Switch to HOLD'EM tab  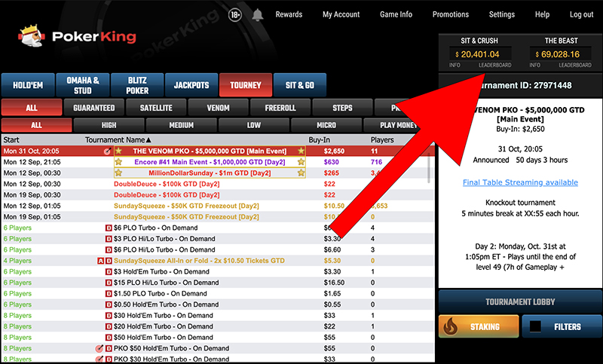click(x=28, y=85)
